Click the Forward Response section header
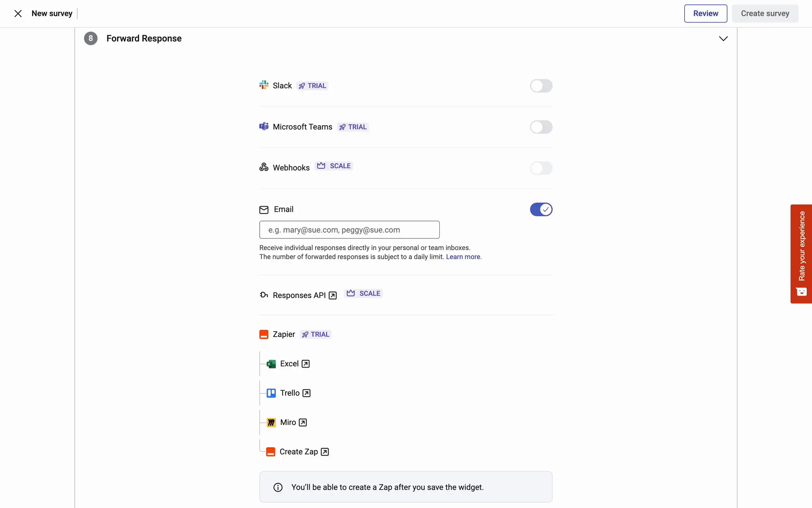 pyautogui.click(x=144, y=39)
